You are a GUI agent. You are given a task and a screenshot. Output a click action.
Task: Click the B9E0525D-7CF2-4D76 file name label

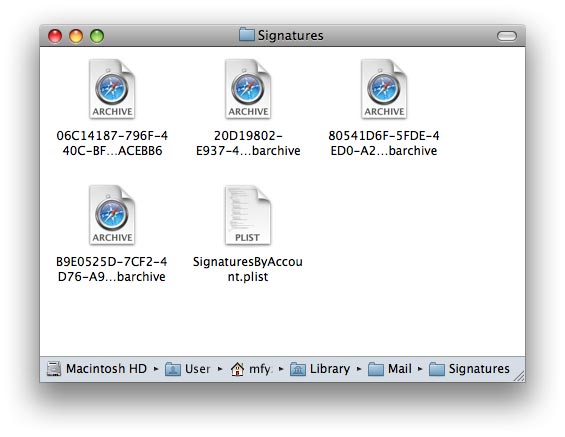pos(112,269)
